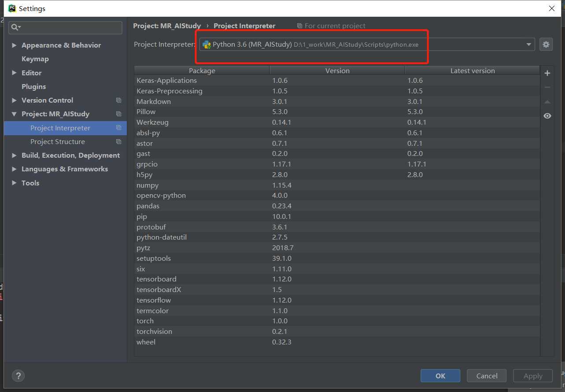This screenshot has width=565, height=392.
Task: Select the pytz package row
Action: [x=337, y=248]
